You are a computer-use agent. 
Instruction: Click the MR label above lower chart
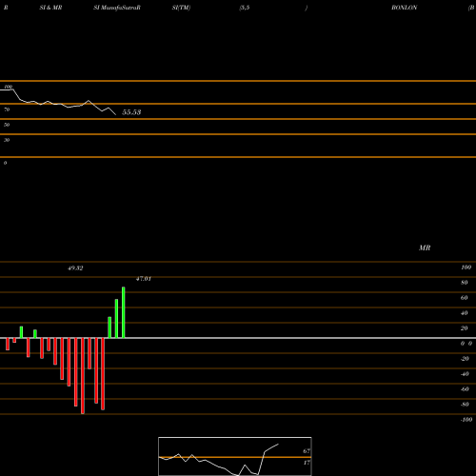pyautogui.click(x=425, y=248)
